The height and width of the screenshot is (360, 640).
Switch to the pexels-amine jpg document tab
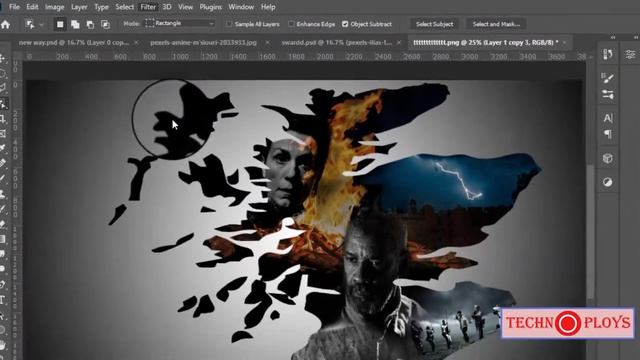(x=203, y=42)
